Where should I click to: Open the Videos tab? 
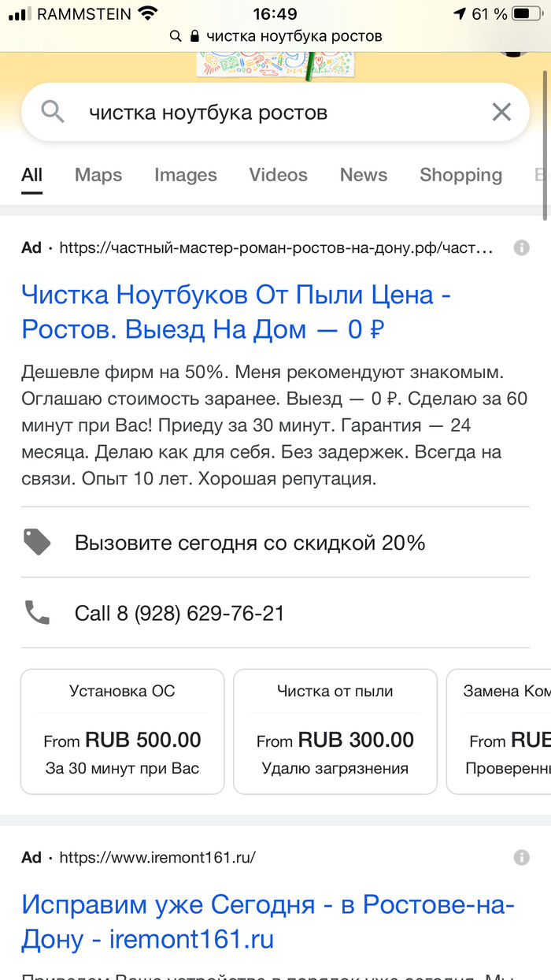coord(278,175)
